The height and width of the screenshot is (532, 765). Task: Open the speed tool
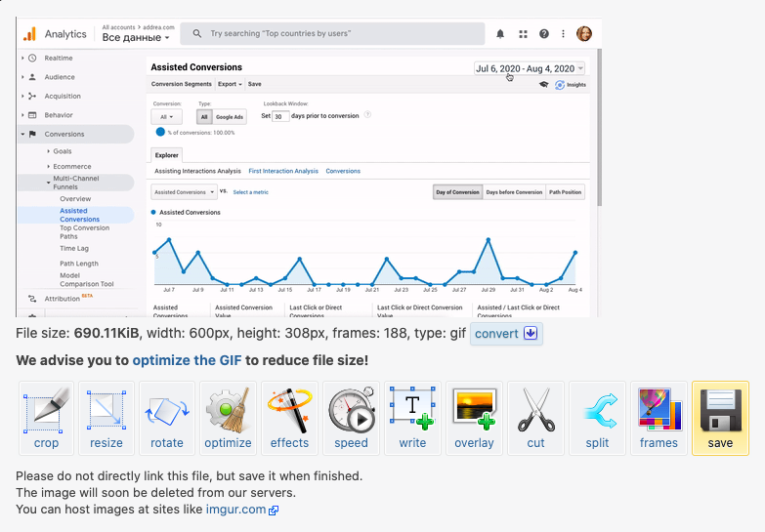351,419
